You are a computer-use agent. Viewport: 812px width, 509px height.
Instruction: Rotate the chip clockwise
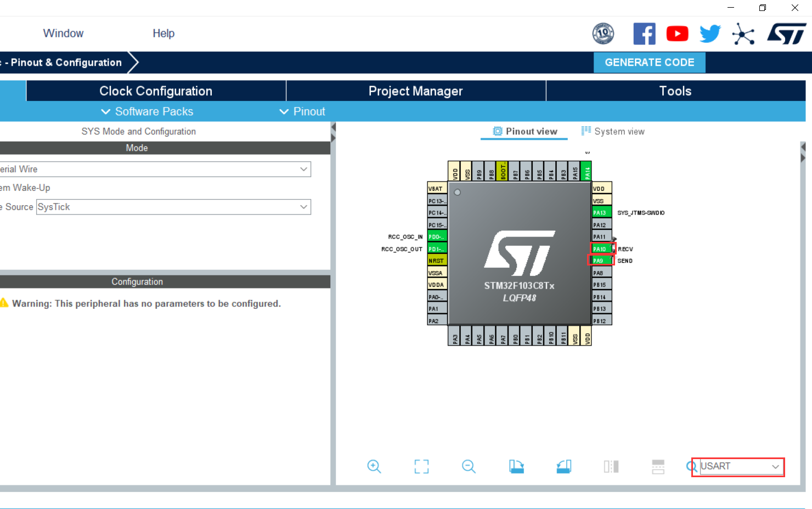click(516, 467)
